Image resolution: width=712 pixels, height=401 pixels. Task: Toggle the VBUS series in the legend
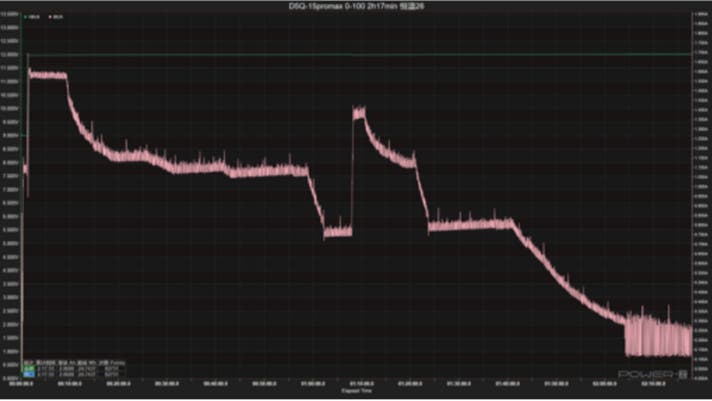tap(33, 19)
